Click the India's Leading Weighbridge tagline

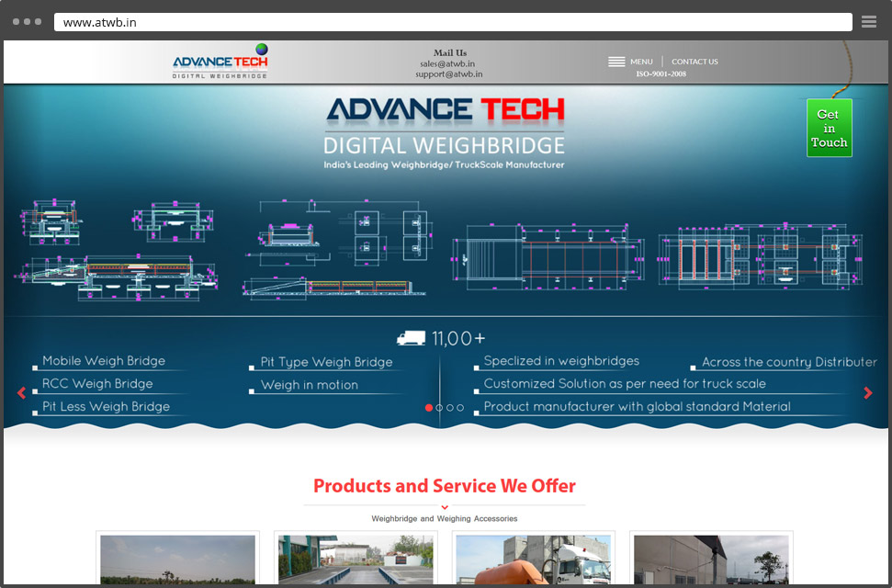(x=445, y=165)
